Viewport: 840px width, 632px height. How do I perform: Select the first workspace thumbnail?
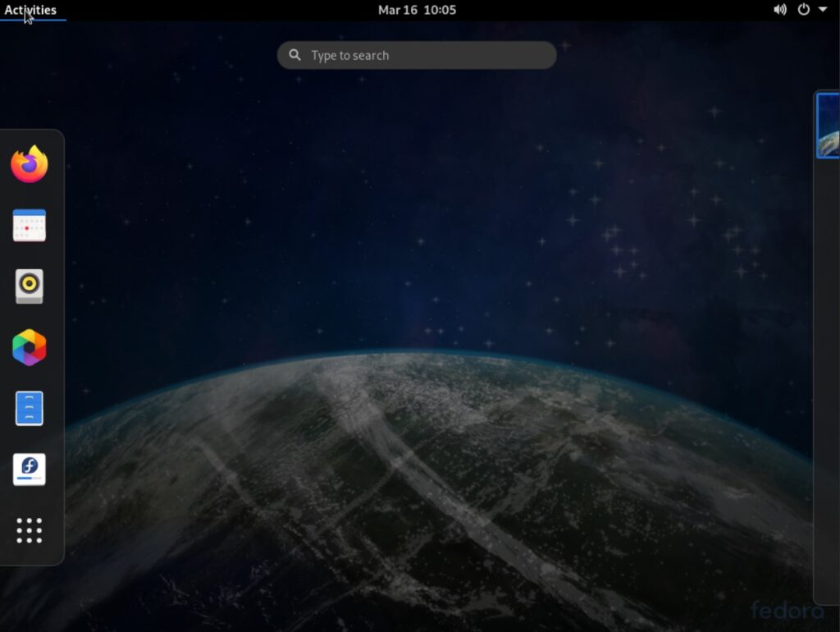(829, 126)
